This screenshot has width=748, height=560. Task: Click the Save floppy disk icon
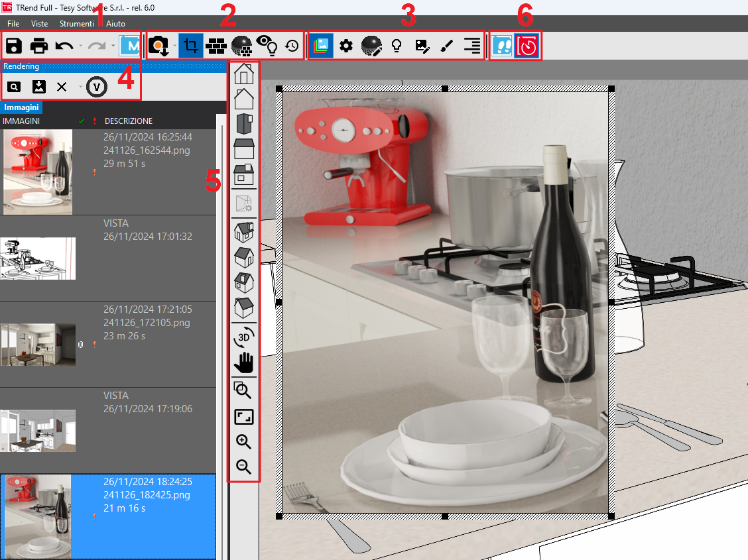(14, 46)
